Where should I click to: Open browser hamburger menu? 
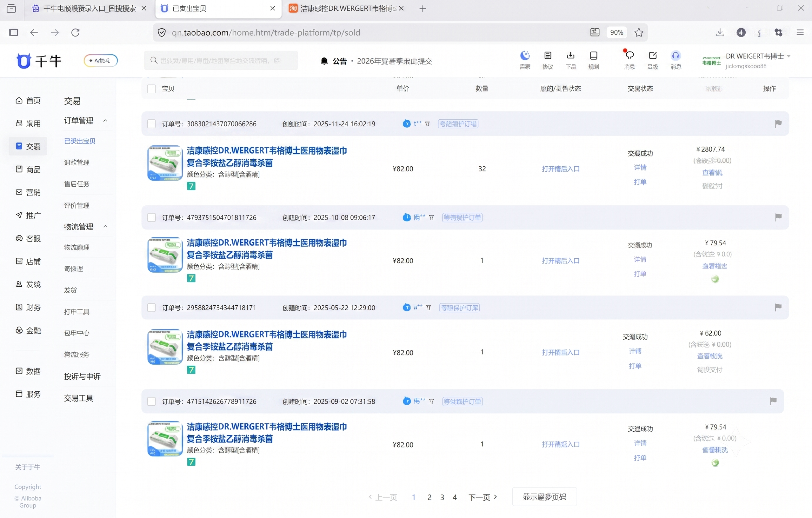tap(800, 32)
